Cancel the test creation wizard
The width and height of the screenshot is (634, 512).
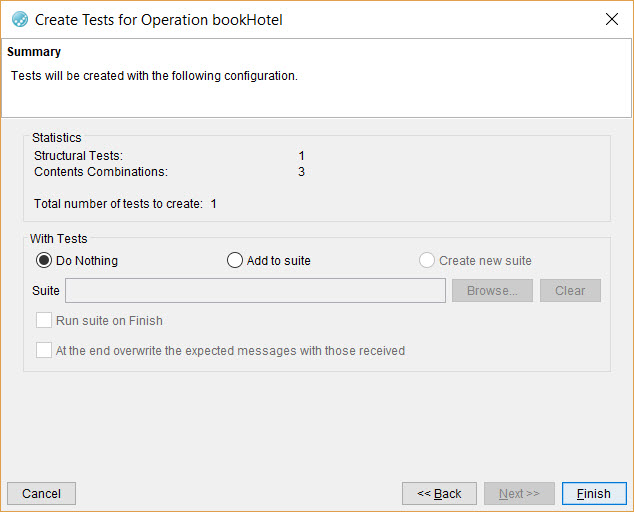(x=41, y=494)
